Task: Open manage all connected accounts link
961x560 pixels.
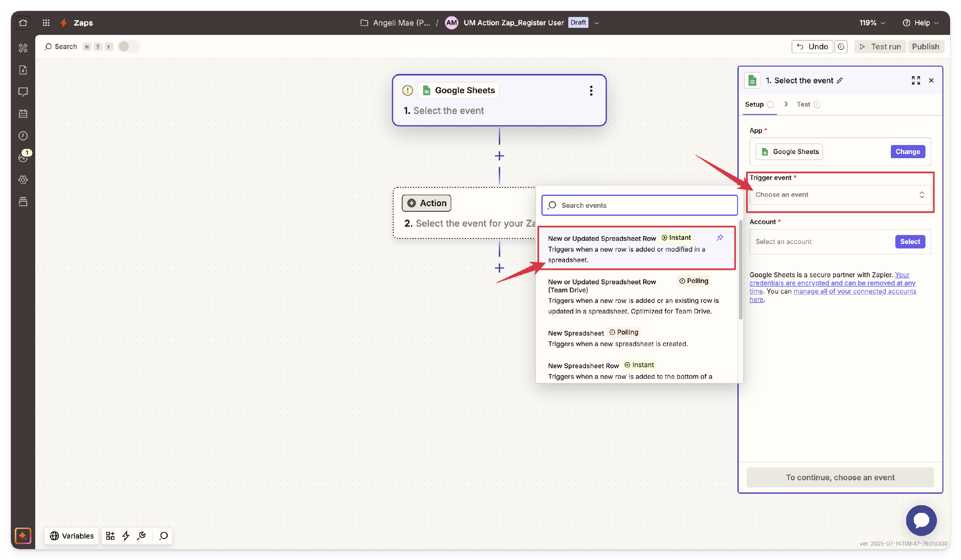Action: [855, 291]
